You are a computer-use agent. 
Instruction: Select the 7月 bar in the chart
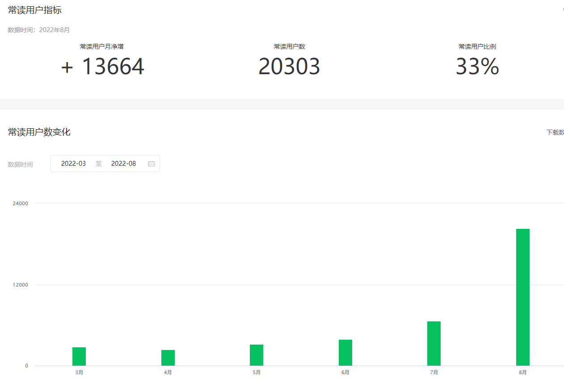tap(434, 343)
